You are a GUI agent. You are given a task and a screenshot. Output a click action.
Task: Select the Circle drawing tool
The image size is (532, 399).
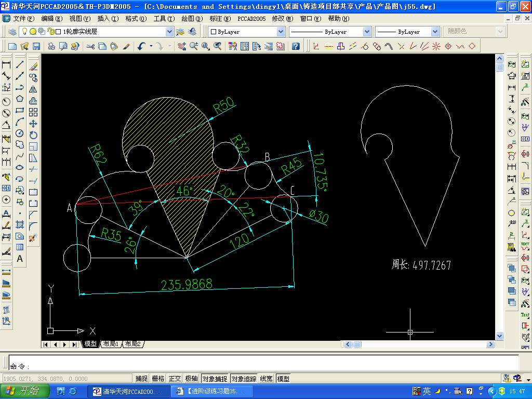tap(20, 133)
